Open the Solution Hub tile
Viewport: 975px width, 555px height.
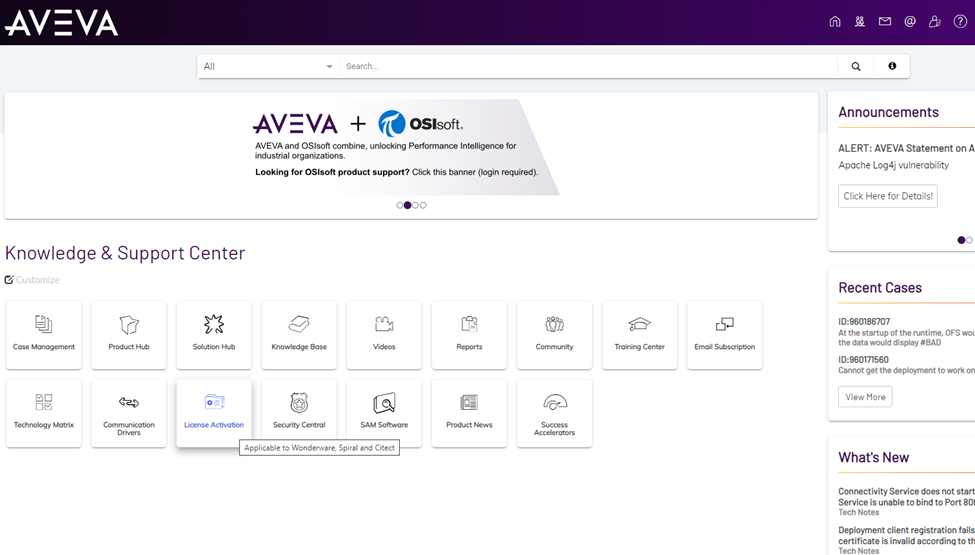[214, 335]
